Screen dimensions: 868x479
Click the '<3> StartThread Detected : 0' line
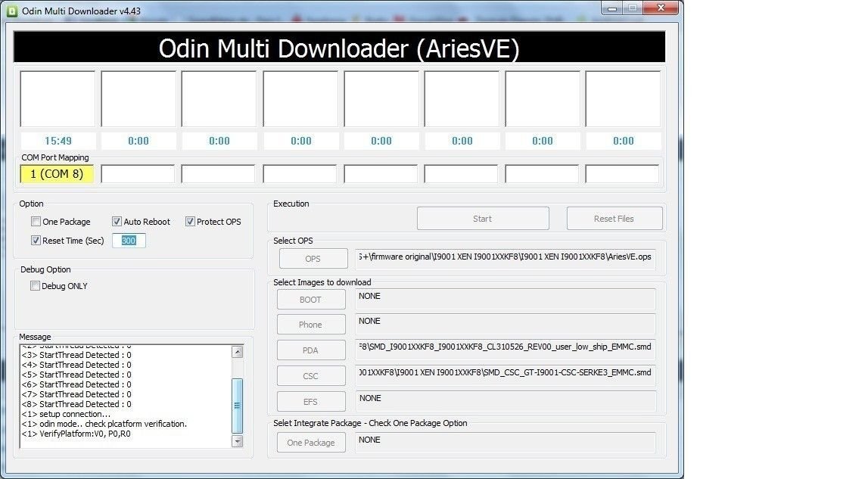76,355
